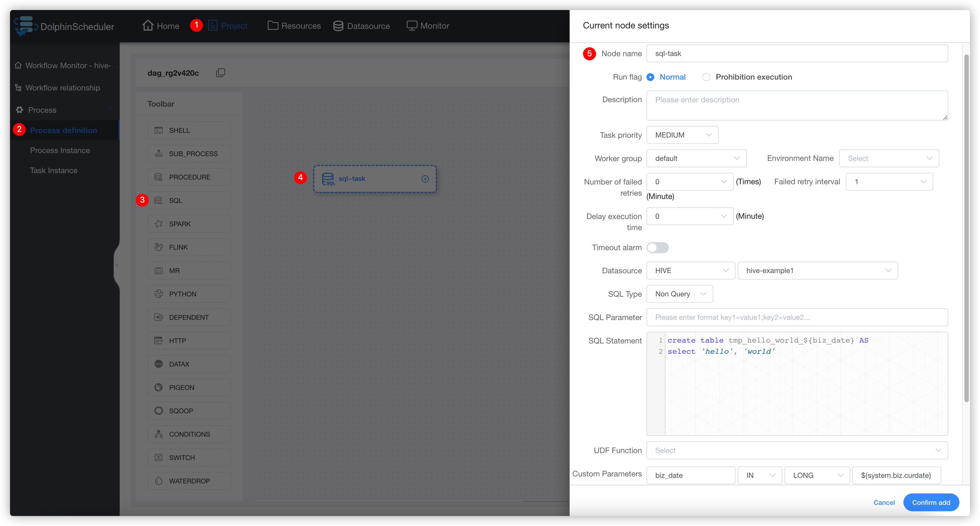Open the Datasource type dropdown showing HIVE
This screenshot has width=980, height=526.
pyautogui.click(x=690, y=271)
